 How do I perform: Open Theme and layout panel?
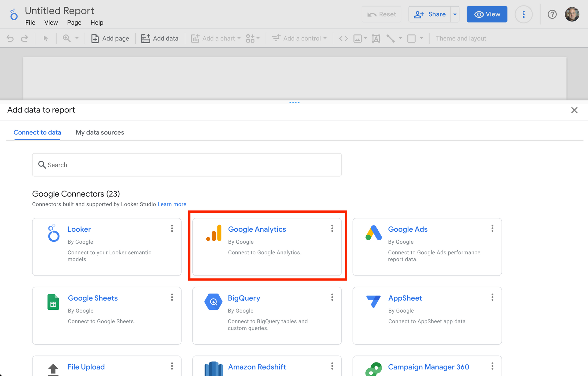pos(461,38)
